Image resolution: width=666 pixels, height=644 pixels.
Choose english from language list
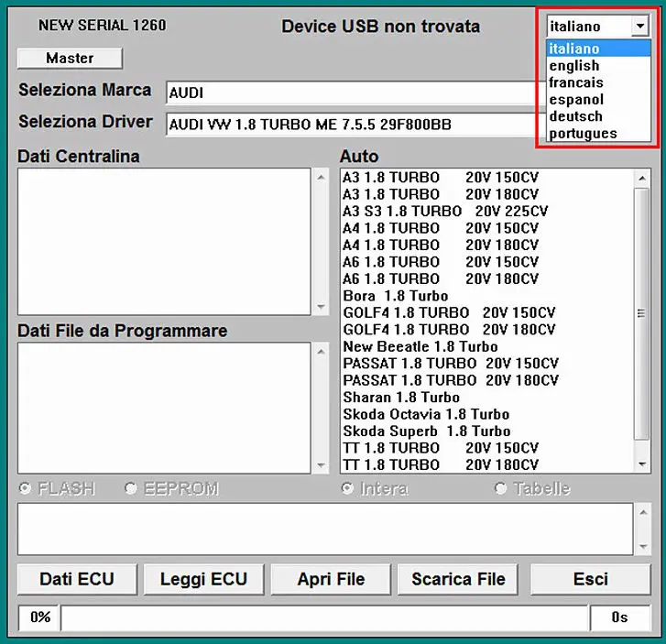coord(598,65)
